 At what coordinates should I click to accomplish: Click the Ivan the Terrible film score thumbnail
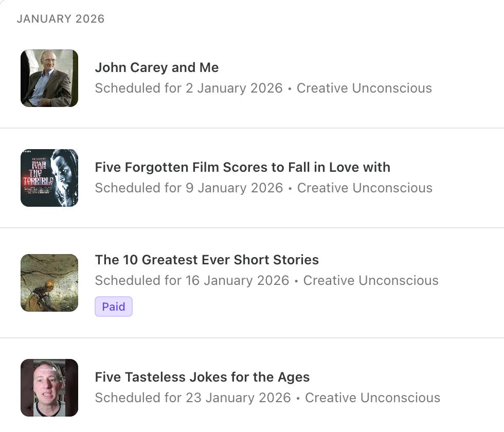click(x=49, y=178)
